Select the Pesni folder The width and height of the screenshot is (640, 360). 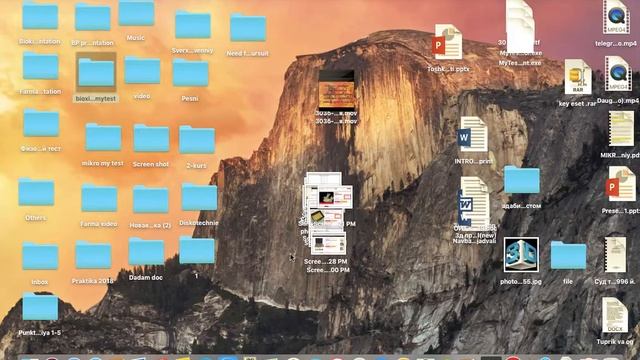click(190, 73)
